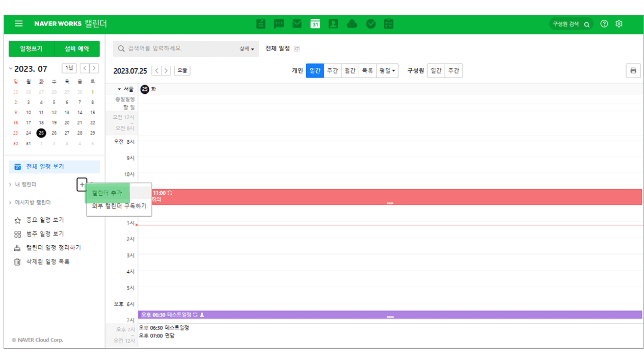Open the 평일 dropdown in view options

(387, 71)
